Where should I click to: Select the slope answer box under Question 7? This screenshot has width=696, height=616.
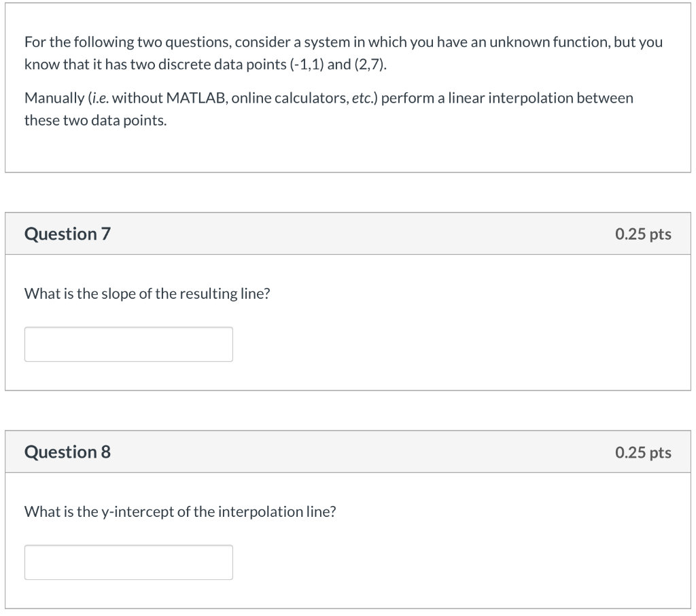tap(128, 344)
